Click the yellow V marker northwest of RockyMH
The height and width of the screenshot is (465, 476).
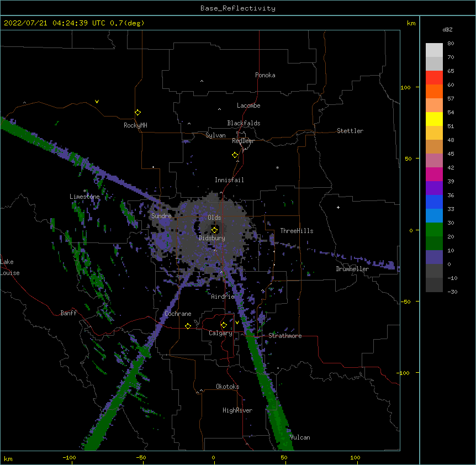[x=97, y=102]
